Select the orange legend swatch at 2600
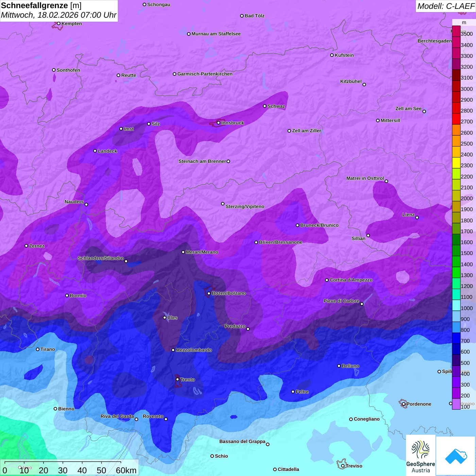Image resolution: width=476 pixels, height=476 pixels. [x=456, y=130]
